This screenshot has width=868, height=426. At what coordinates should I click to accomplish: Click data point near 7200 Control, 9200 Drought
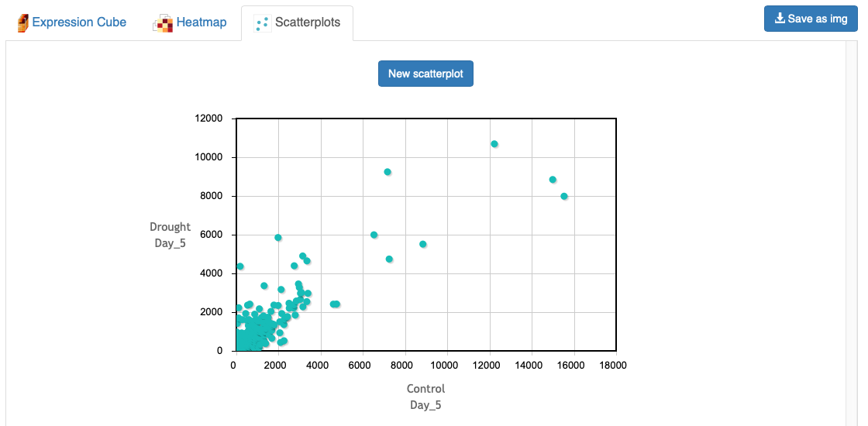tap(387, 172)
